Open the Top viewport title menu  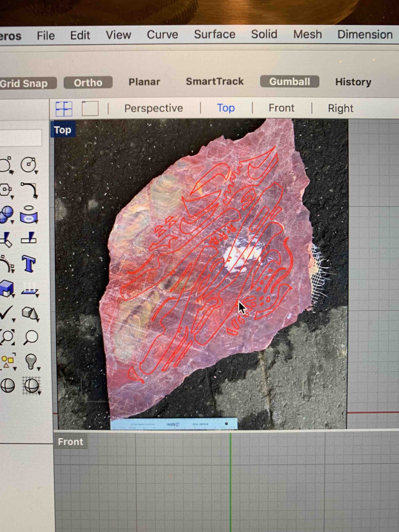[63, 130]
